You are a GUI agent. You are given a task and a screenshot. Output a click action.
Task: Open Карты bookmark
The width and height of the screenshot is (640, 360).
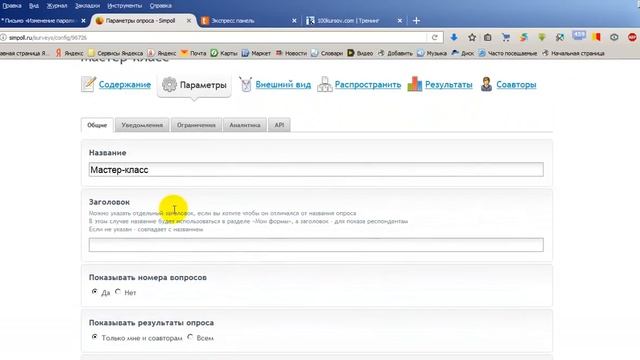pyautogui.click(x=224, y=53)
